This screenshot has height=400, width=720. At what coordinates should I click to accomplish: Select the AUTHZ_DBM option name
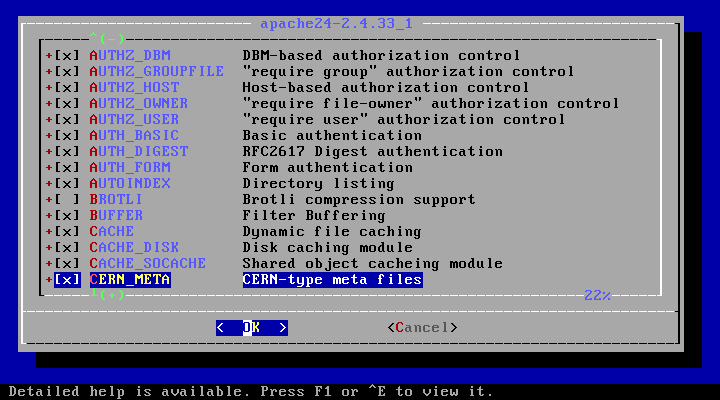click(x=130, y=56)
